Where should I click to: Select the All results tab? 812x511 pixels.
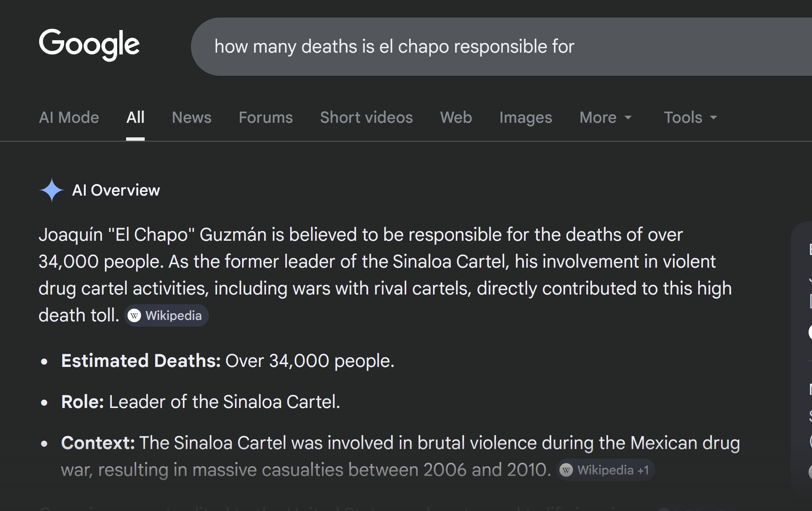pyautogui.click(x=135, y=118)
